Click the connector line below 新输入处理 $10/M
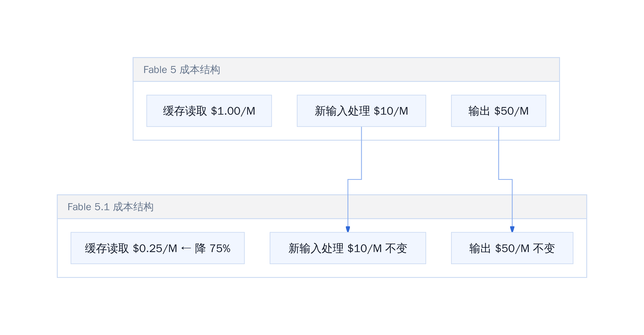Image resolution: width=644 pixels, height=335 pixels. (x=361, y=153)
